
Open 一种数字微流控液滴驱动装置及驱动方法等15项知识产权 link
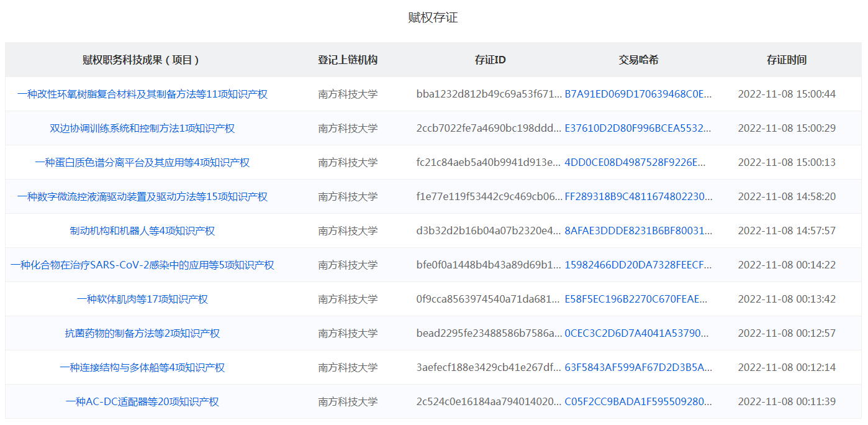click(142, 197)
